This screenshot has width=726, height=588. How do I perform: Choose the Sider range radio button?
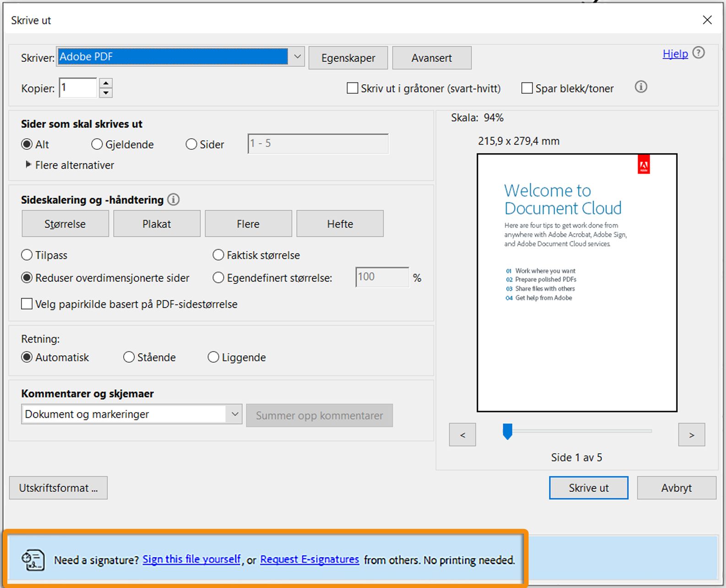pyautogui.click(x=191, y=144)
